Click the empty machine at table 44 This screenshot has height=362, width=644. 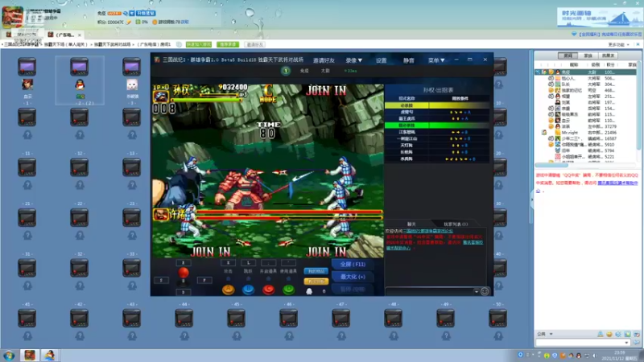coord(184,319)
